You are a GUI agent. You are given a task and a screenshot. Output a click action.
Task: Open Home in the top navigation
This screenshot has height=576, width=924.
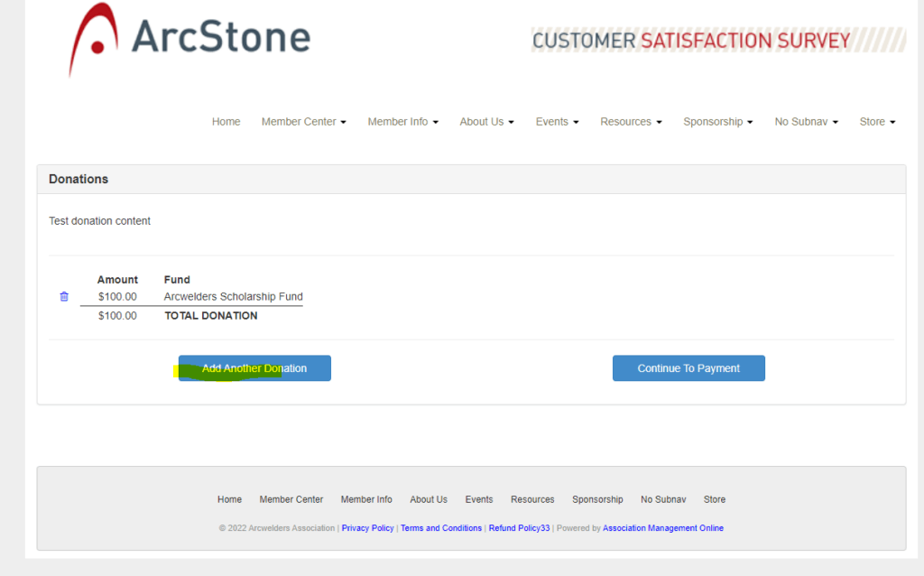click(226, 122)
